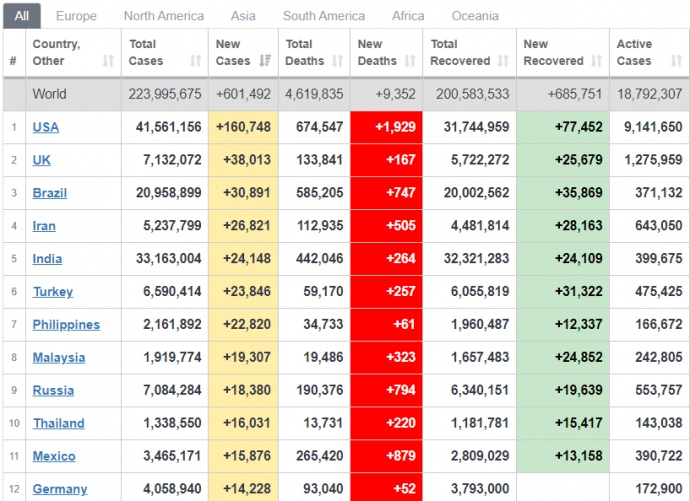Select the Africa tab

coord(408,16)
